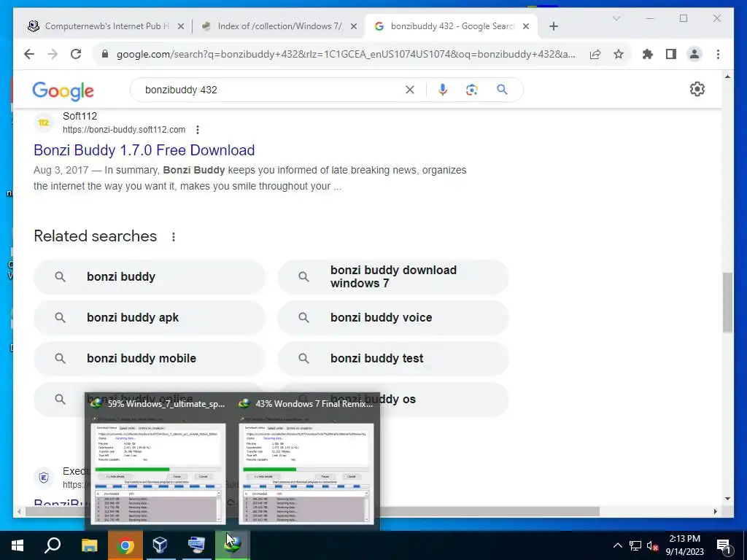The image size is (747, 560).
Task: Search related term bonzi buddy mobile
Action: pyautogui.click(x=149, y=359)
